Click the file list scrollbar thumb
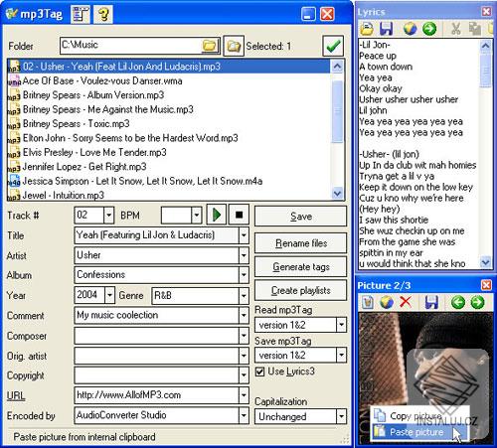Image resolution: width=497 pixels, height=448 pixels. click(337, 111)
